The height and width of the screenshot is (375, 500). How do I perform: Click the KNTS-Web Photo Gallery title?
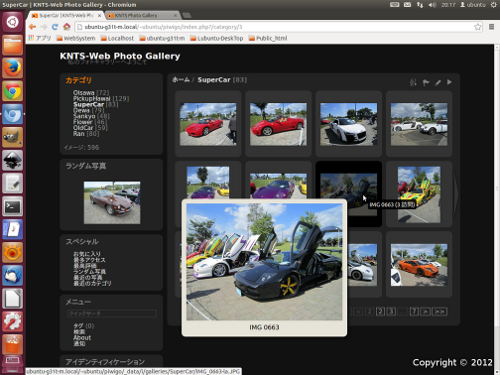coord(120,56)
